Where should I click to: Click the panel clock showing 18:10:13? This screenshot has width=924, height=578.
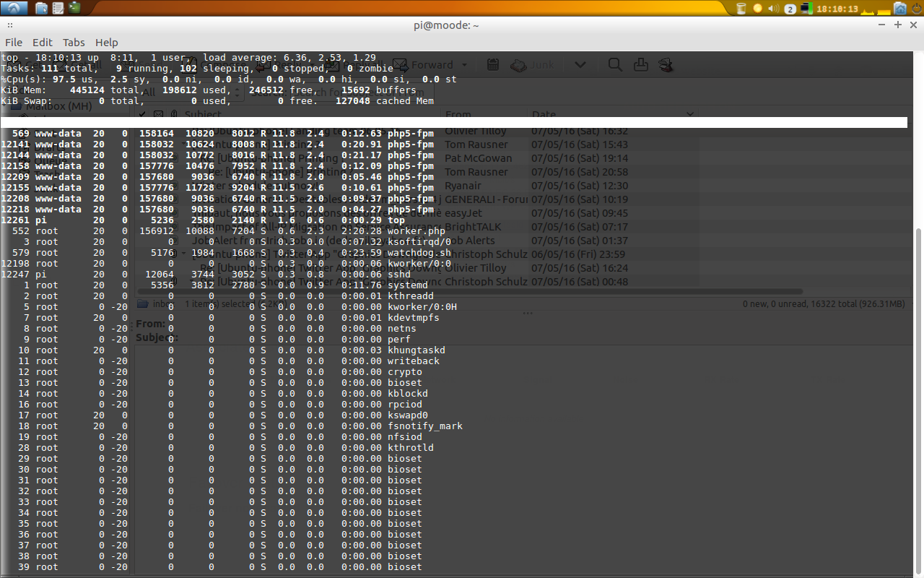(837, 9)
